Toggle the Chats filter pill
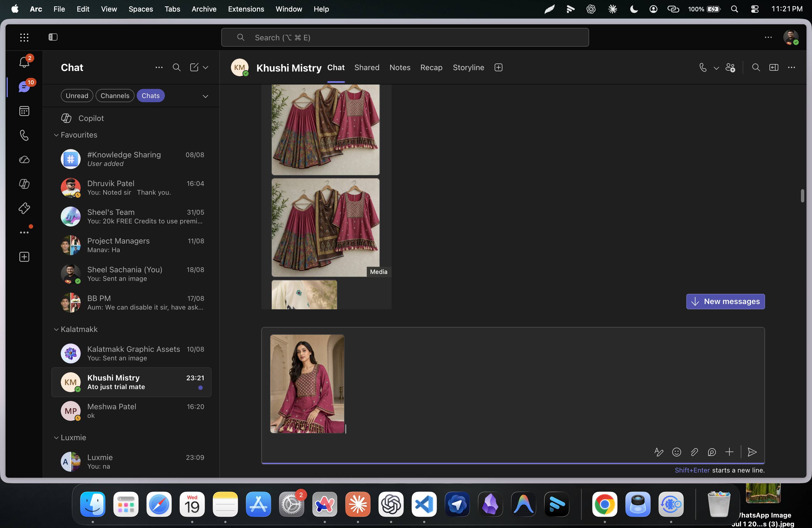The width and height of the screenshot is (812, 528). point(151,96)
